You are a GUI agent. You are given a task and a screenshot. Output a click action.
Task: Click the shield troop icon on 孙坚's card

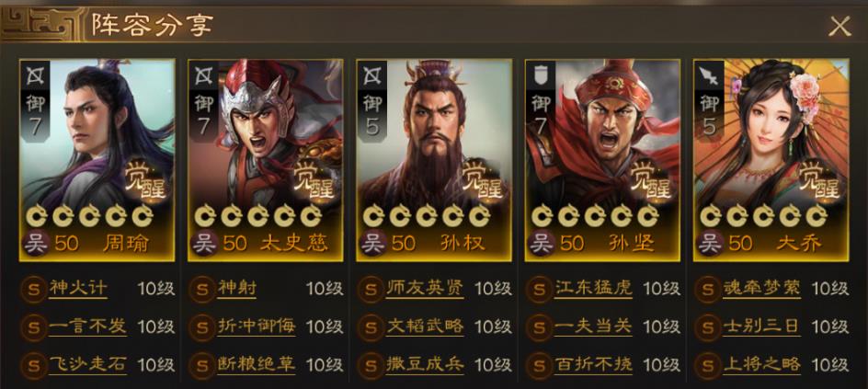tap(541, 76)
